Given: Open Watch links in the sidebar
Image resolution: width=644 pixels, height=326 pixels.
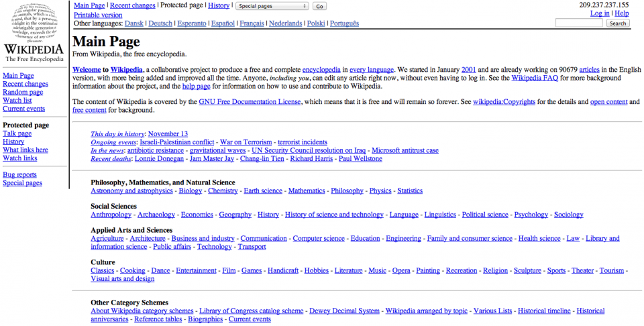Looking at the screenshot, I should (x=19, y=158).
